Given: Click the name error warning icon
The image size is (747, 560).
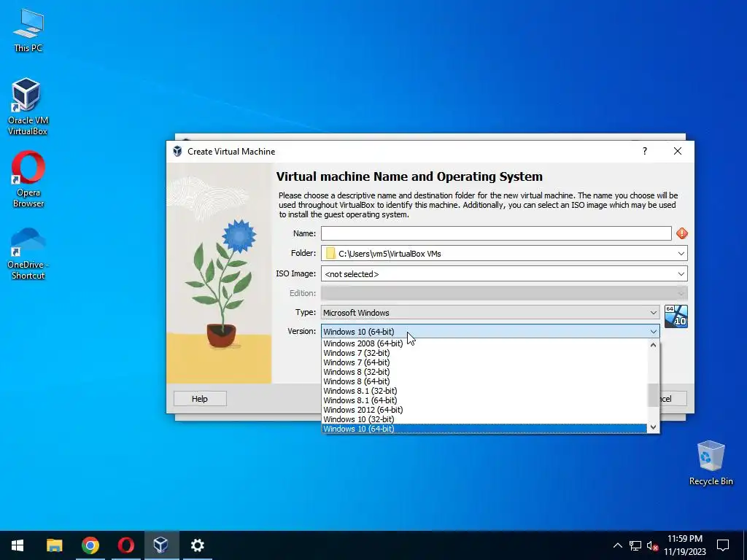Looking at the screenshot, I should point(682,233).
